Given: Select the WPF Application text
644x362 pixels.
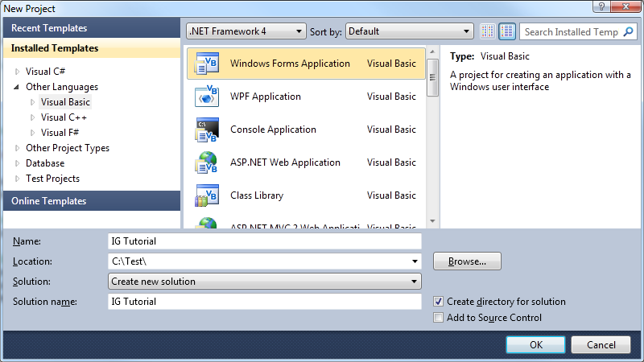Looking at the screenshot, I should click(266, 97).
